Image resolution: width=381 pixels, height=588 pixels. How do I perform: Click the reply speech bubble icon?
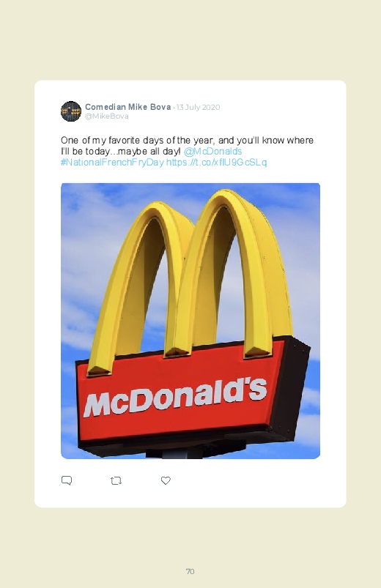click(x=67, y=480)
